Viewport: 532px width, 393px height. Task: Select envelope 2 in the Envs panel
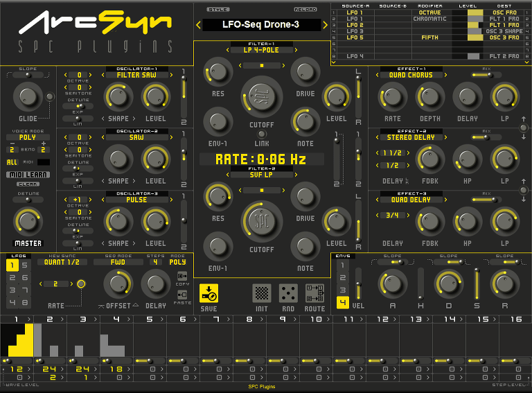coord(343,278)
